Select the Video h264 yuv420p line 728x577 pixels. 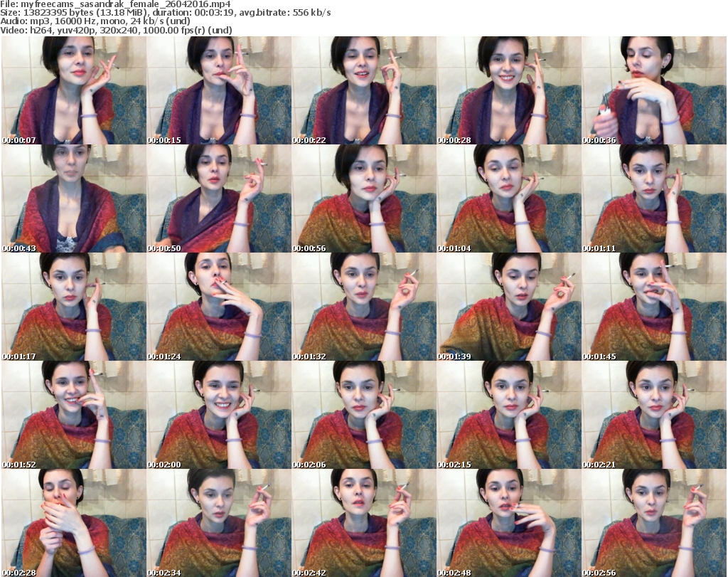tap(116, 31)
